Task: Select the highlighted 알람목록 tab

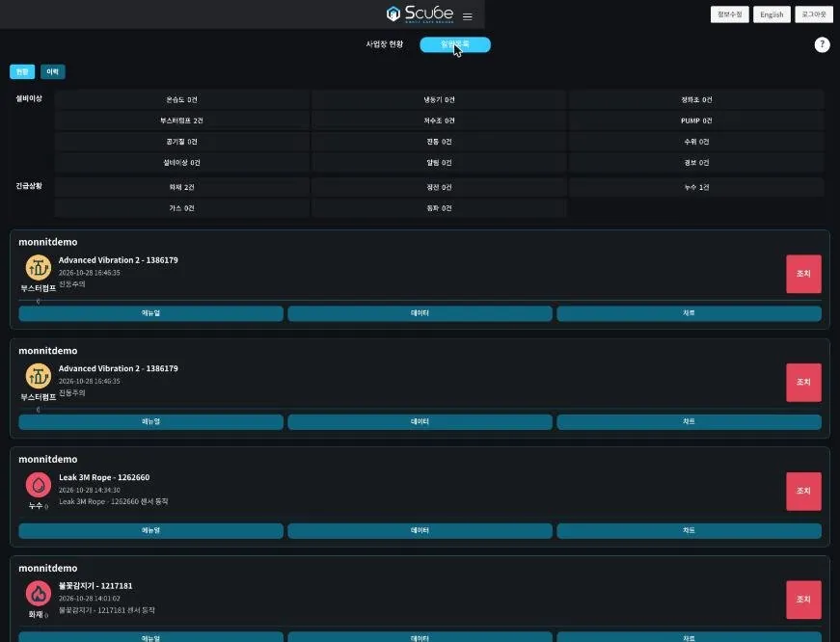Action: click(x=455, y=44)
